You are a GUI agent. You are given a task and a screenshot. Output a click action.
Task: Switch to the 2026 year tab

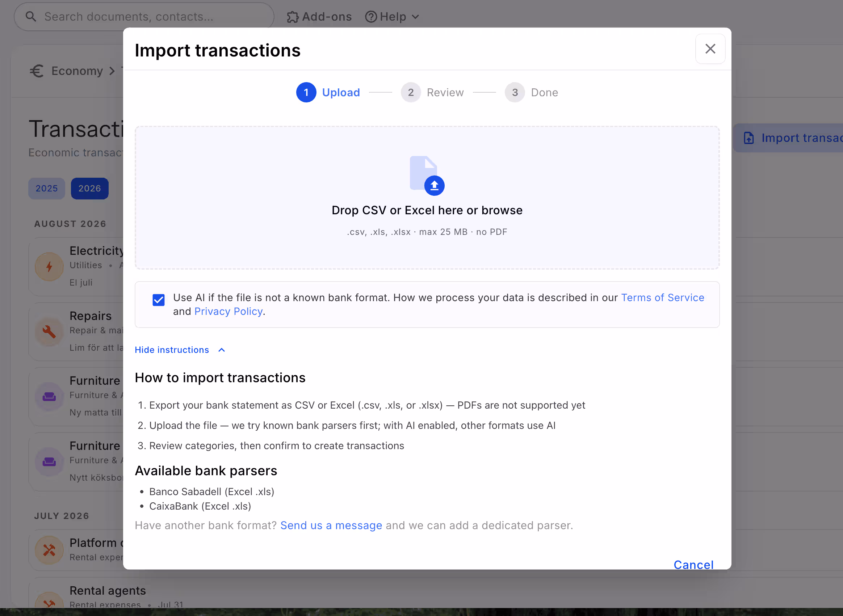[x=89, y=188]
